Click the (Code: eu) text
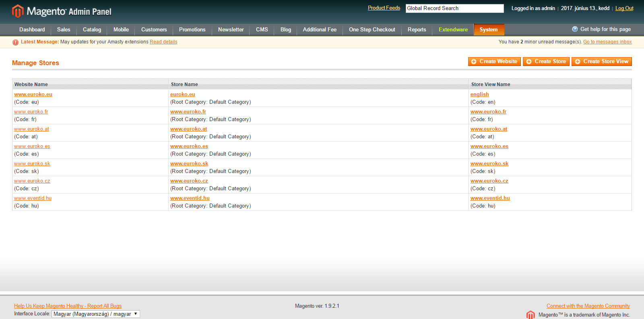 tap(27, 102)
